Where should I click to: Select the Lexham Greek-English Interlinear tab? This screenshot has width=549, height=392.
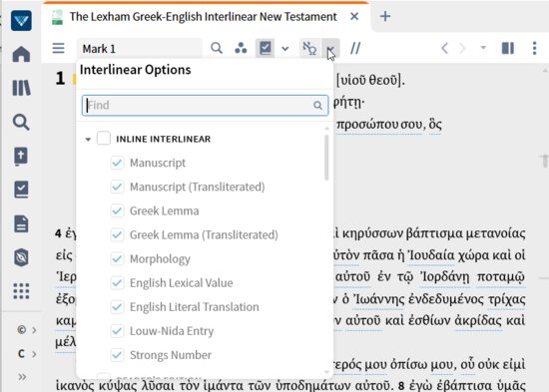click(x=203, y=16)
